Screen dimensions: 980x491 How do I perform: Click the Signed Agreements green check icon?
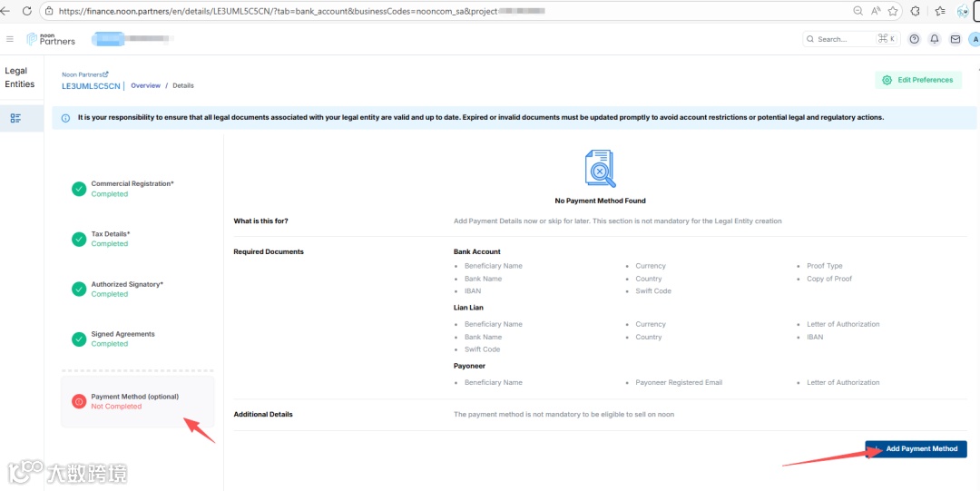(x=79, y=339)
